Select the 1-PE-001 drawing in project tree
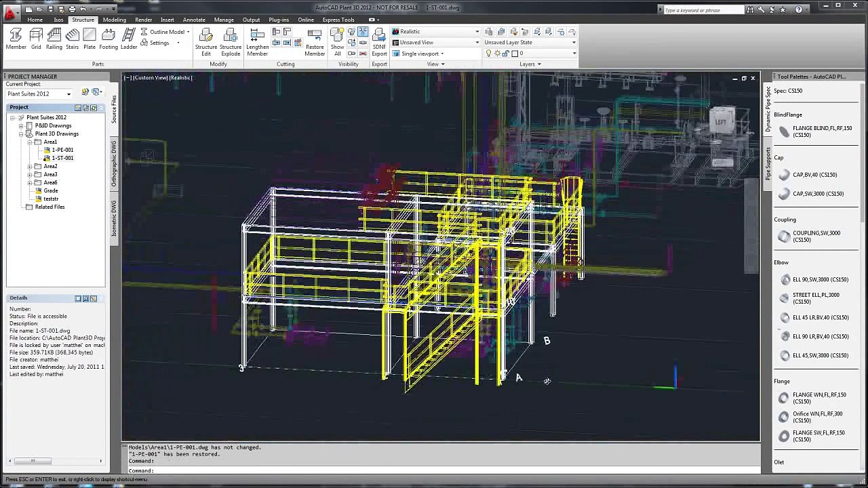This screenshot has width=868, height=488. click(x=58, y=150)
